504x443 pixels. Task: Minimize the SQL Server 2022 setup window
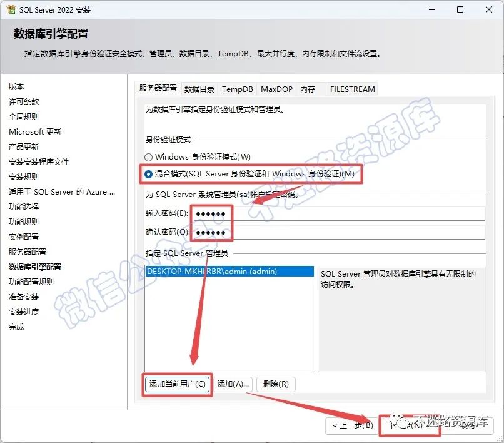click(432, 9)
